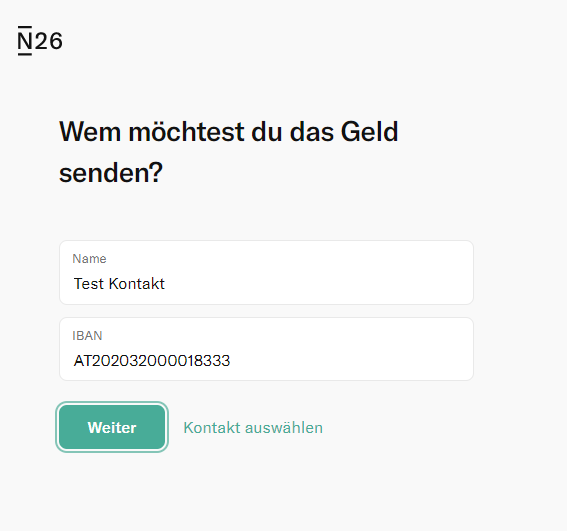The height and width of the screenshot is (531, 567).
Task: Place cursor after 'Kontakt' in Name field
Action: click(166, 284)
